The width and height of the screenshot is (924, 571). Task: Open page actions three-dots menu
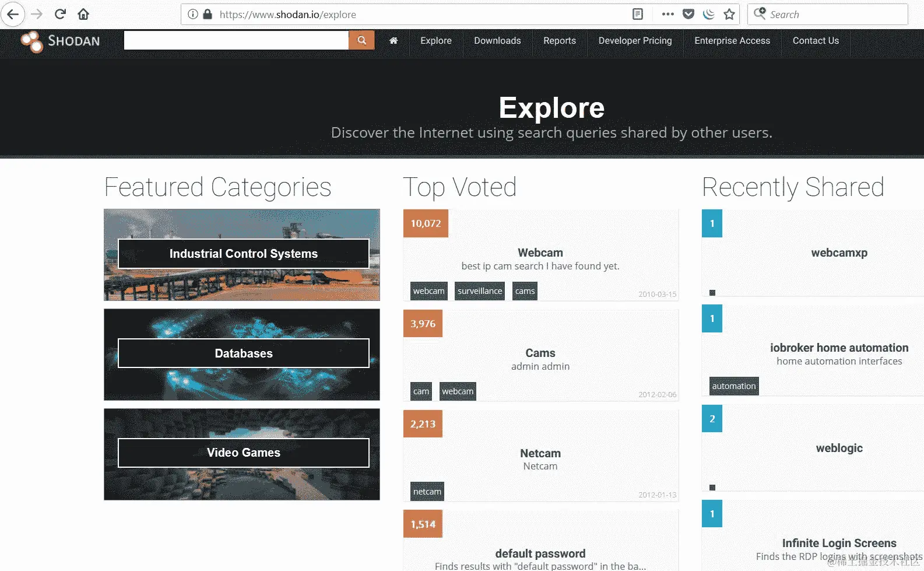point(668,14)
